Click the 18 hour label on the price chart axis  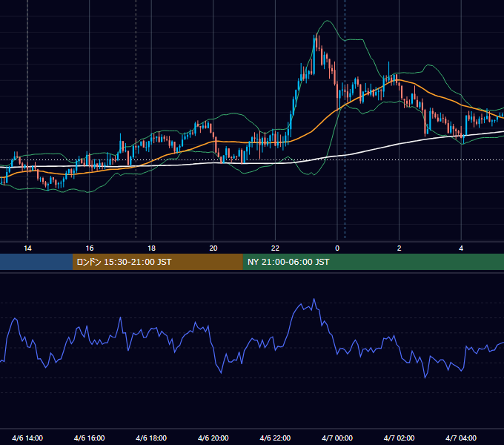point(151,248)
